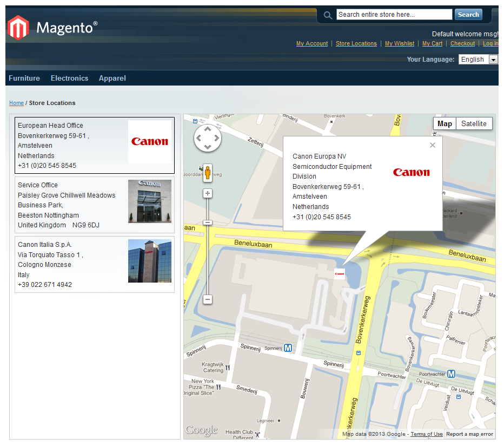504x445 pixels.
Task: Click the map zoom slider handle
Action: 208,222
